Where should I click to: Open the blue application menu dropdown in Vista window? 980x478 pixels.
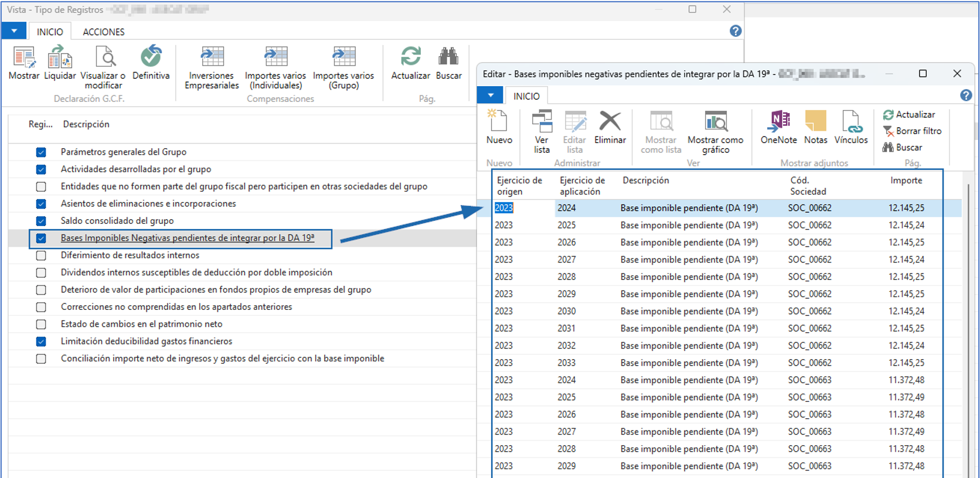(x=14, y=31)
